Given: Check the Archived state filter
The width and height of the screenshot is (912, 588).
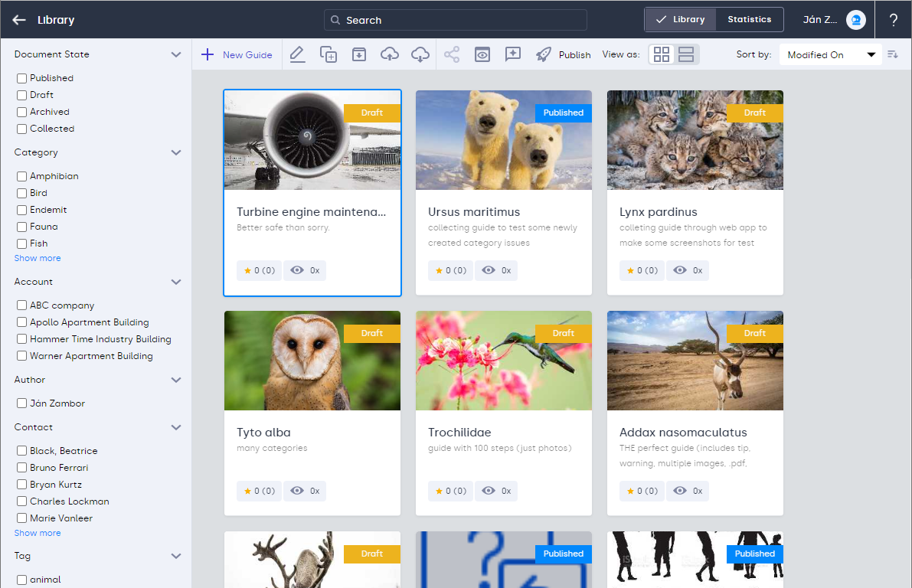Looking at the screenshot, I should coord(21,112).
